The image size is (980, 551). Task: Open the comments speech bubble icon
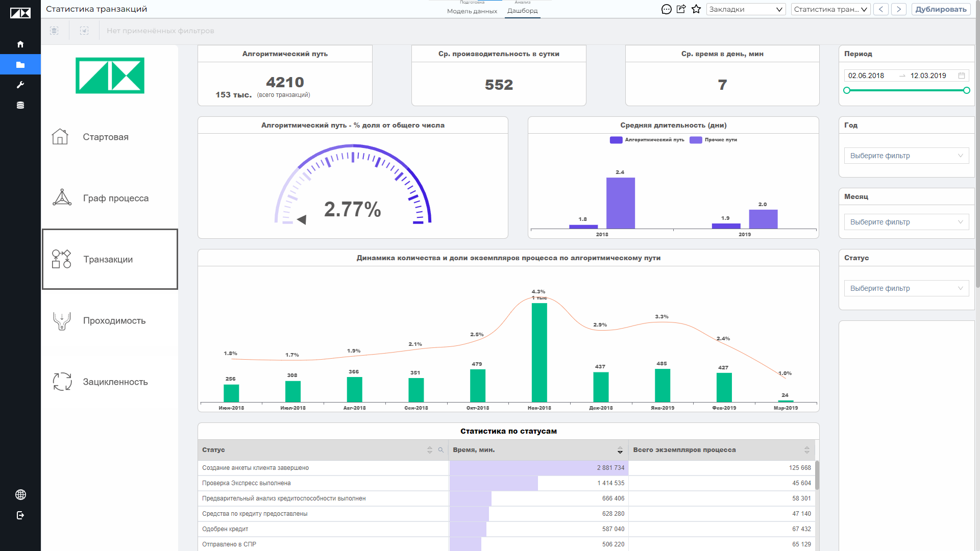coord(666,9)
